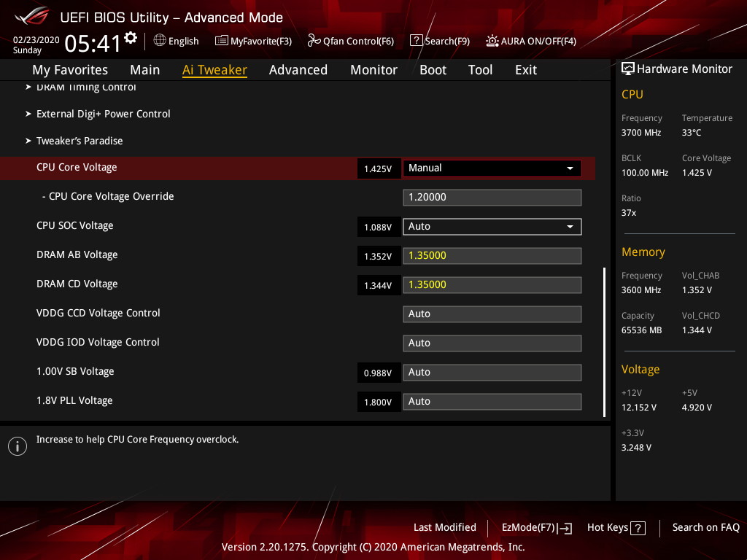Click the globe language icon
The height and width of the screenshot is (560, 747).
(x=160, y=41)
